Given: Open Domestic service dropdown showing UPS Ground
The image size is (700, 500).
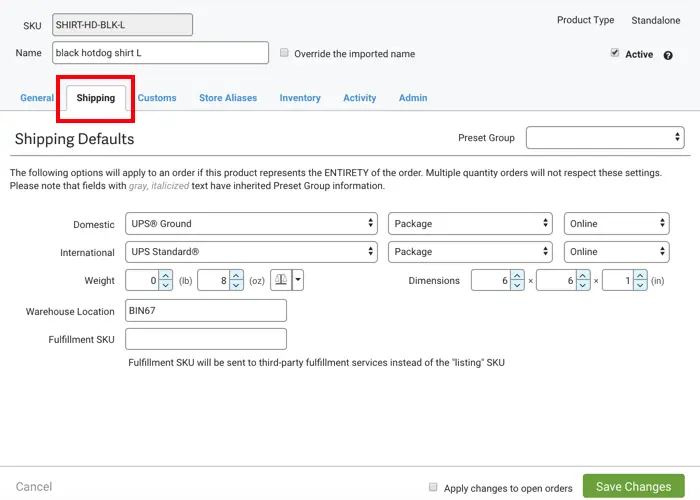Looking at the screenshot, I should point(251,224).
